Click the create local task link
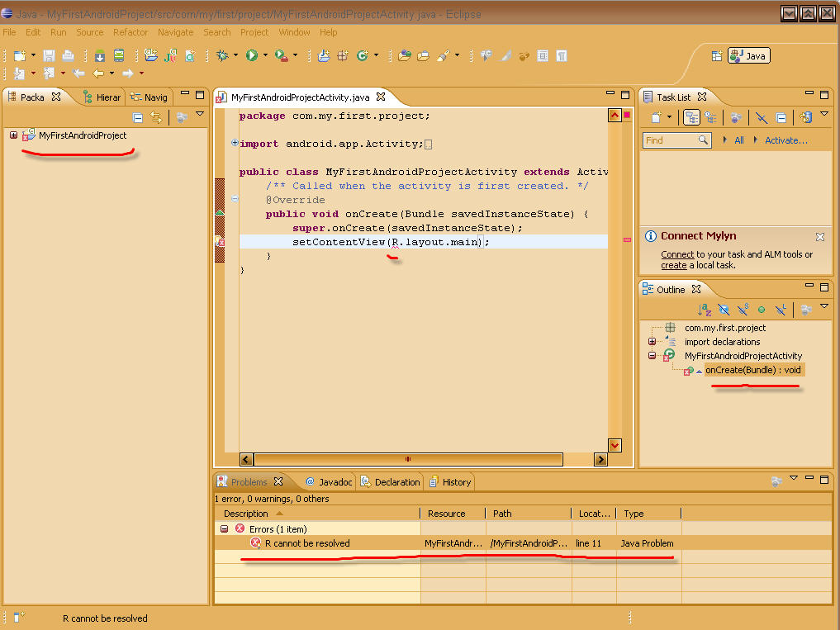Viewport: 840px width, 630px height. pyautogui.click(x=673, y=265)
